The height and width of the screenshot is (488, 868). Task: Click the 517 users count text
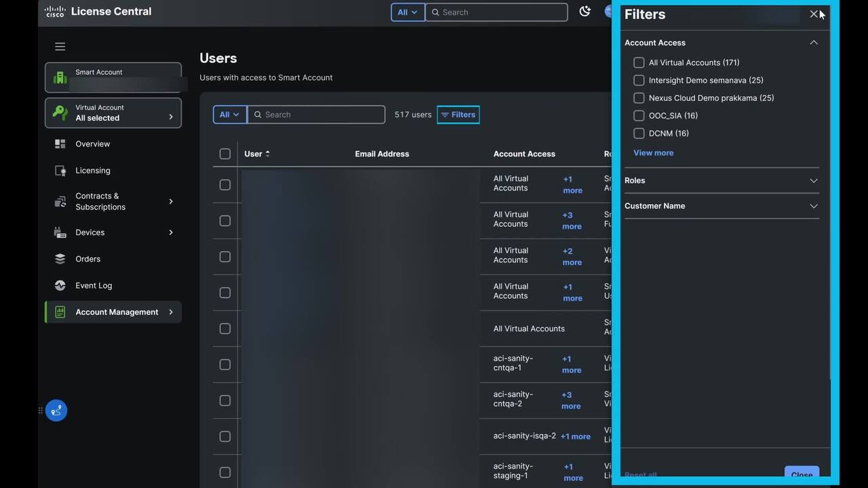[413, 115]
